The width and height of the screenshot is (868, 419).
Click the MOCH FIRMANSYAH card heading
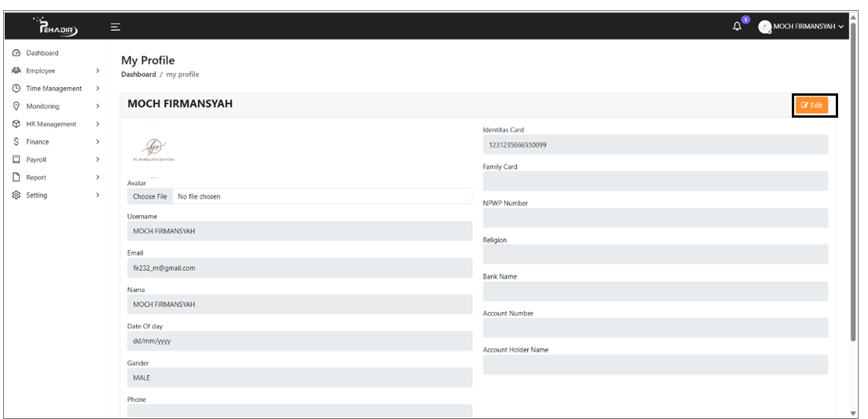pyautogui.click(x=180, y=104)
